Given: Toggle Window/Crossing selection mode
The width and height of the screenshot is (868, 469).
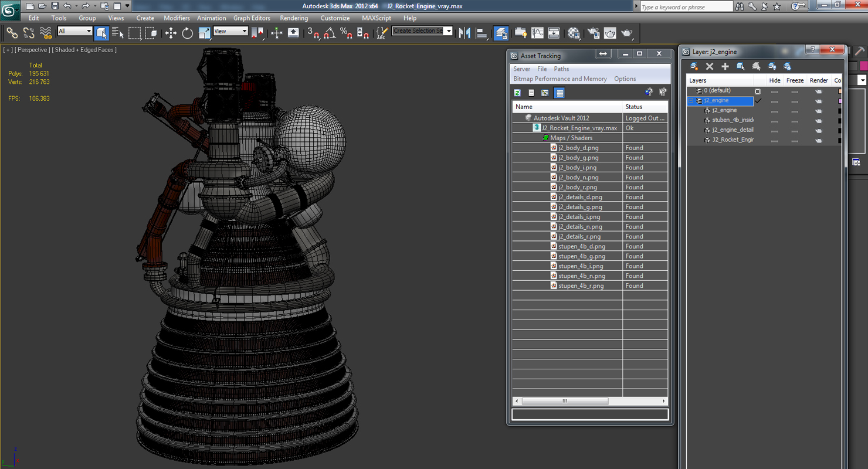Looking at the screenshot, I should pyautogui.click(x=151, y=33).
